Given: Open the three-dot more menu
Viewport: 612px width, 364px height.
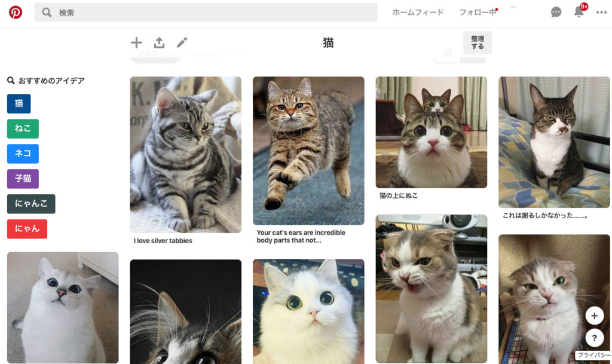Looking at the screenshot, I should point(601,13).
